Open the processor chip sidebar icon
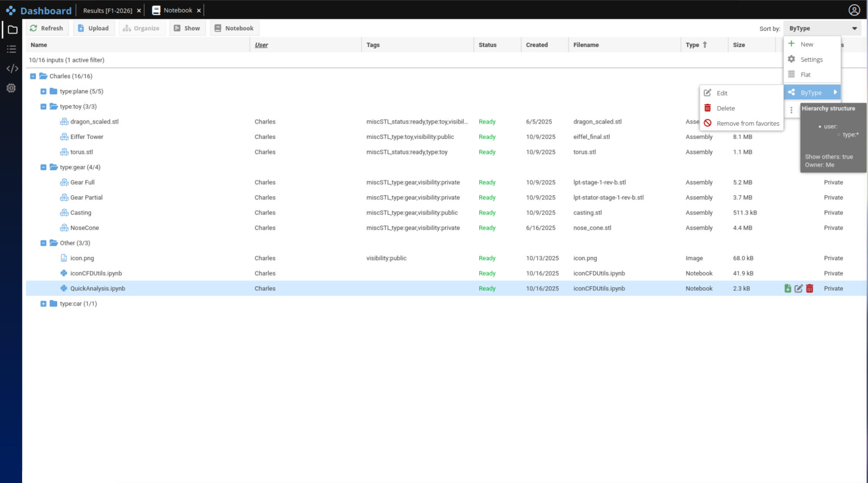The image size is (868, 483). pos(12,88)
